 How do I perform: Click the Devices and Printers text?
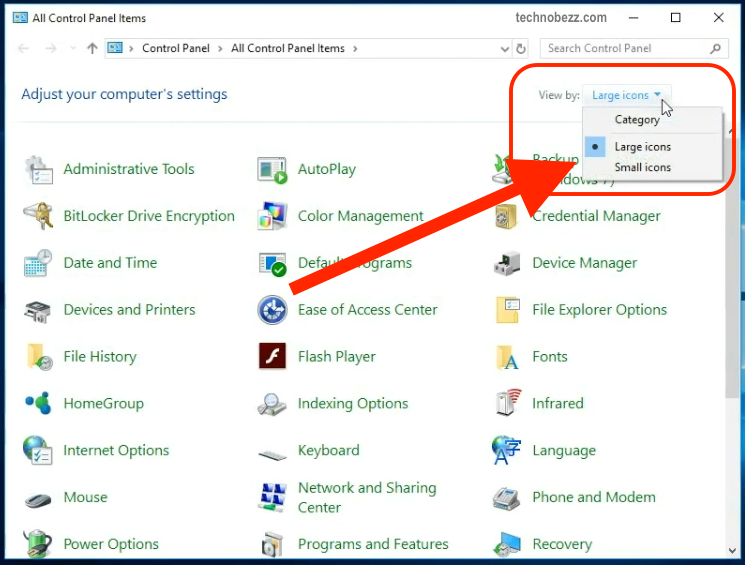point(130,310)
